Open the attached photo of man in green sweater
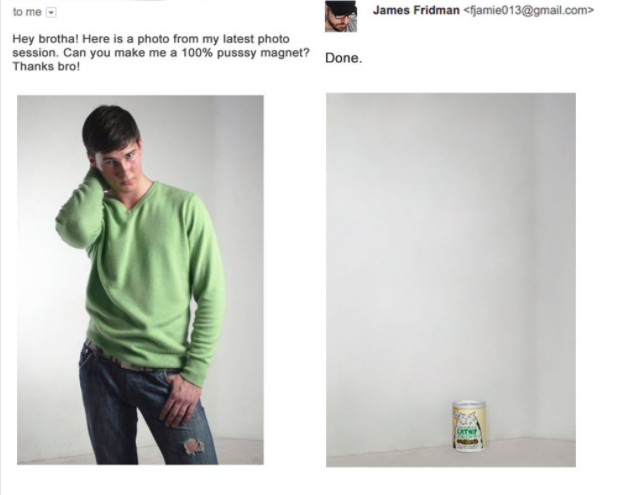The image size is (620, 495). coord(140,280)
